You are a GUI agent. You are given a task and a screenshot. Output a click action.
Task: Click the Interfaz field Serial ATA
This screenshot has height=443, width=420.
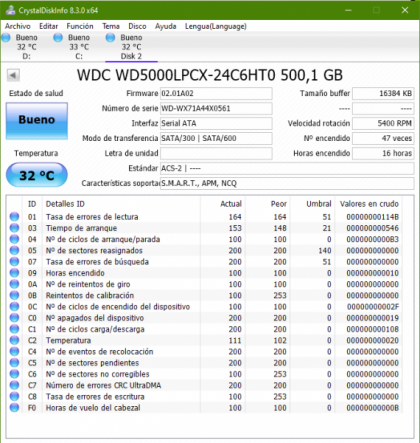(x=216, y=123)
